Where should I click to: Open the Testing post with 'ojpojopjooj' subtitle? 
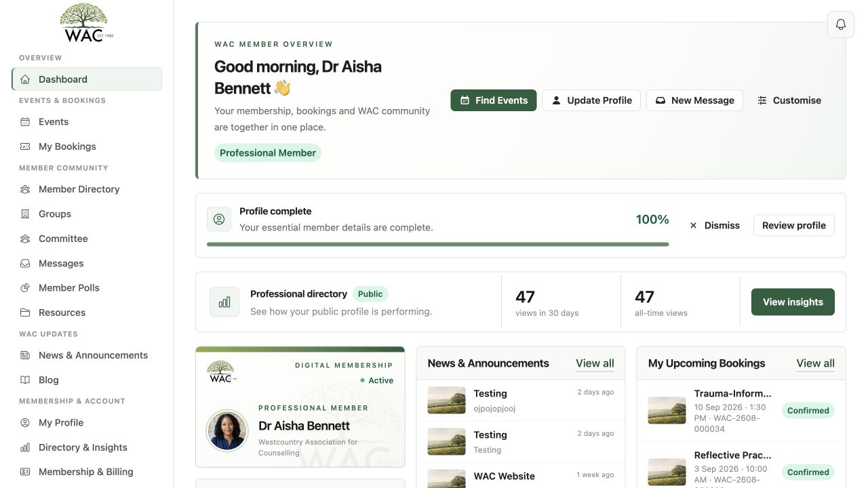(520, 401)
